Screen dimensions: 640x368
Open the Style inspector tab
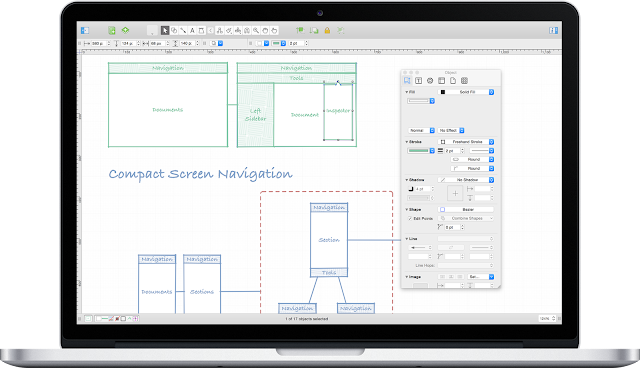pyautogui.click(x=407, y=81)
